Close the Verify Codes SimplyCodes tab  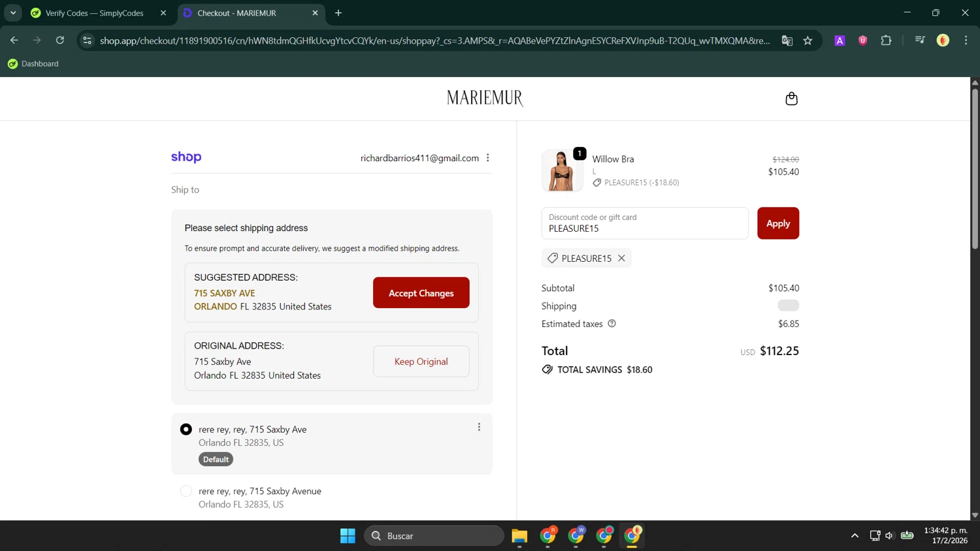(163, 13)
